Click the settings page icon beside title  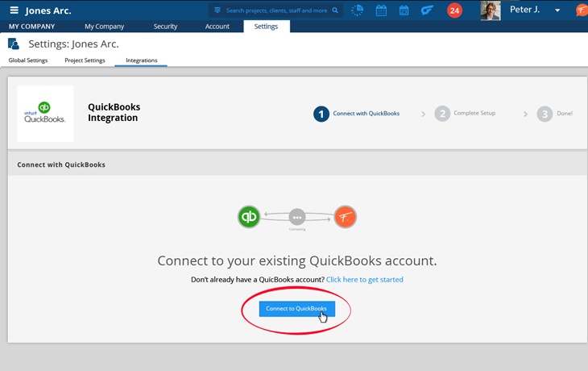pyautogui.click(x=14, y=44)
